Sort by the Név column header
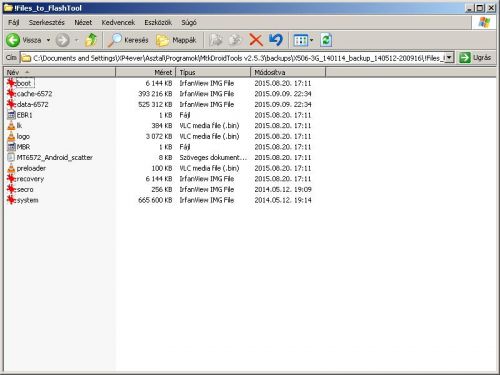500x375 pixels. (59, 72)
